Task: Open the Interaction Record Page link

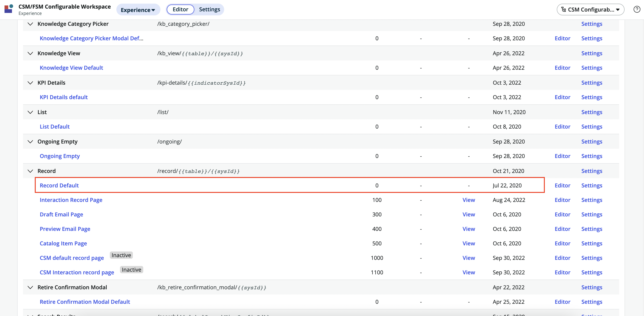Action: 71,200
